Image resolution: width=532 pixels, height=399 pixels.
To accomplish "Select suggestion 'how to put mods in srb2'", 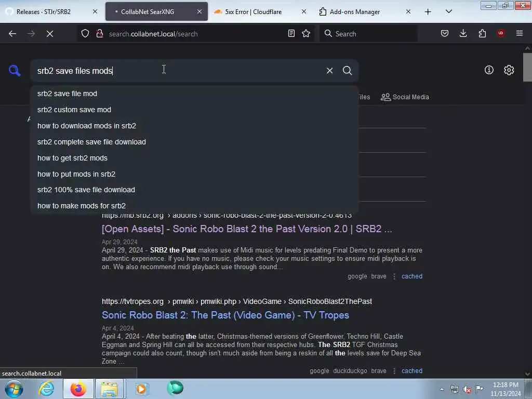I will (x=194, y=174).
